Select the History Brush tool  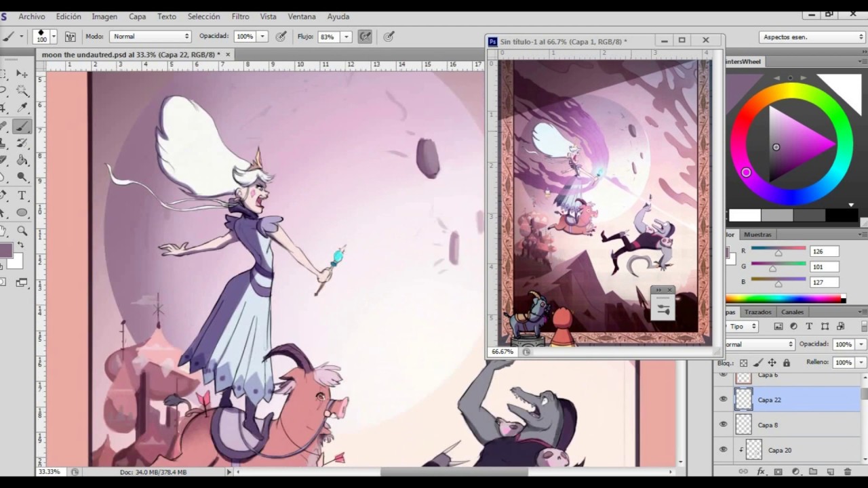point(22,143)
